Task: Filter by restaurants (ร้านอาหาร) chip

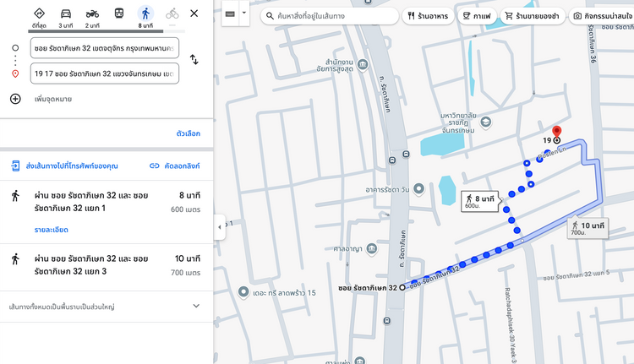Action: click(x=427, y=16)
